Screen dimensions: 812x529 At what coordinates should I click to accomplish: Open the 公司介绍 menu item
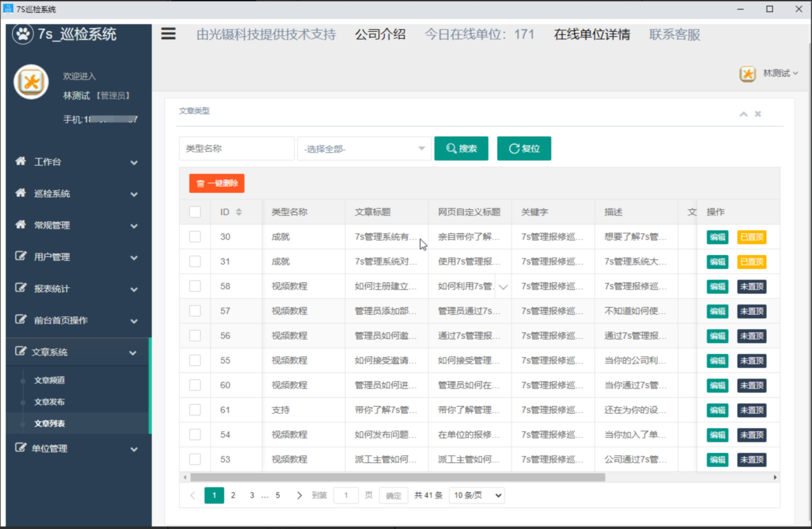pyautogui.click(x=380, y=34)
